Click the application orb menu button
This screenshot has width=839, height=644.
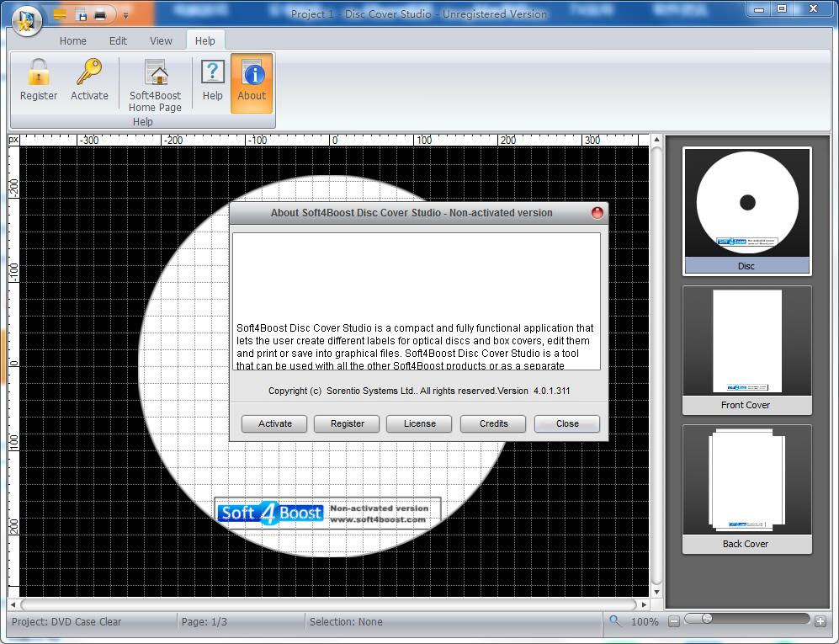tap(27, 19)
